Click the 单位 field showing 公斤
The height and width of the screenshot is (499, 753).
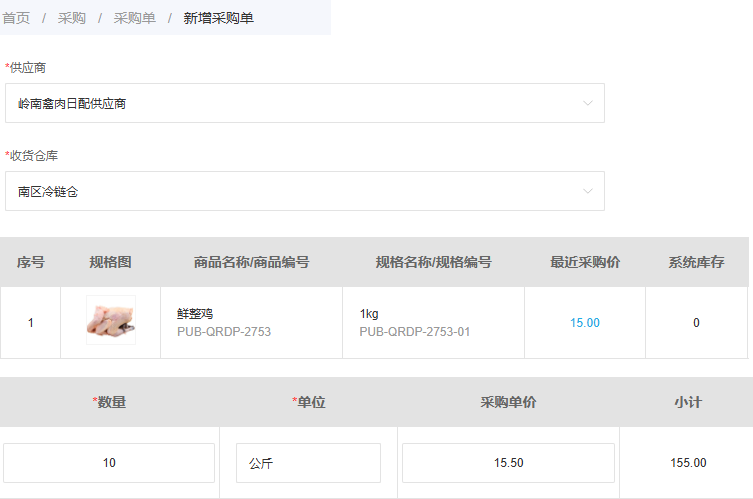coord(308,463)
